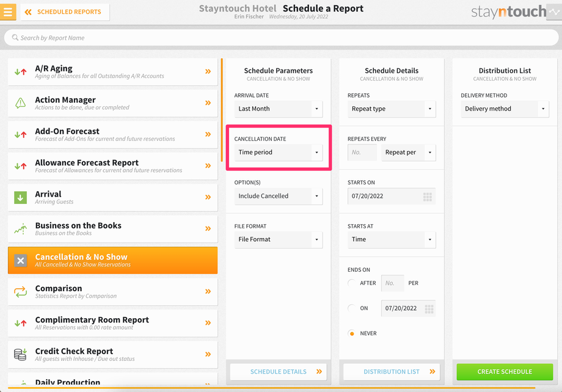
Task: Open Allowance Forecast via its double chevron
Action: pos(208,165)
